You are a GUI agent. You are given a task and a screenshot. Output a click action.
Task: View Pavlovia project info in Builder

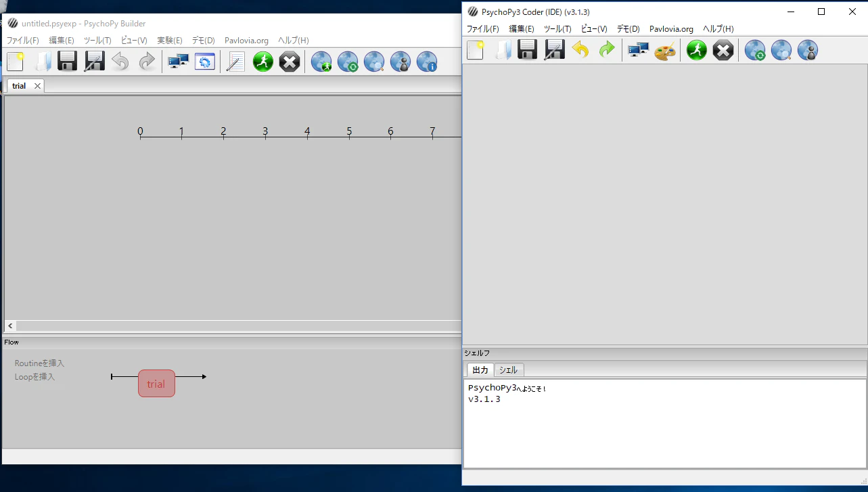click(x=427, y=62)
